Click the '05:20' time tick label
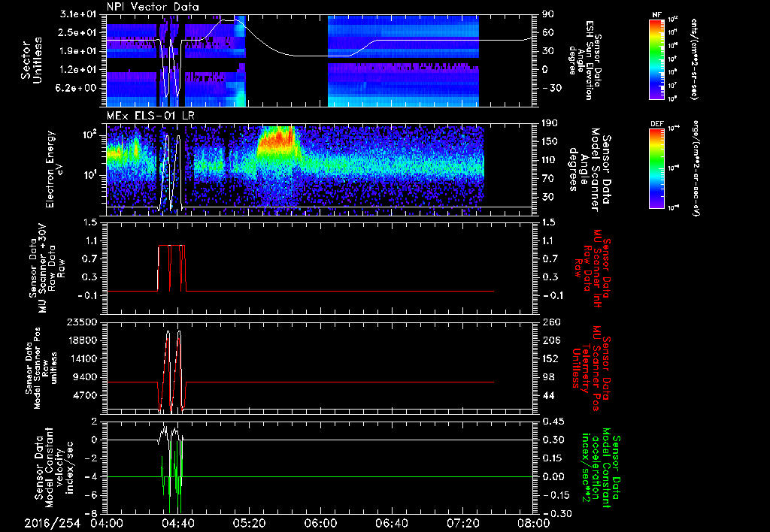This screenshot has height=532, width=770. (249, 523)
